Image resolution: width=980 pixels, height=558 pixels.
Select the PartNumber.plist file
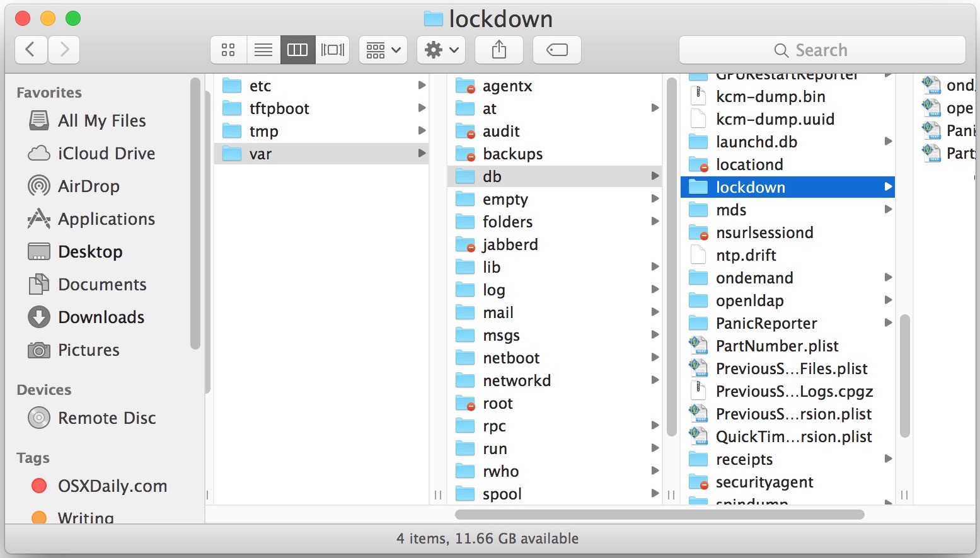point(777,345)
